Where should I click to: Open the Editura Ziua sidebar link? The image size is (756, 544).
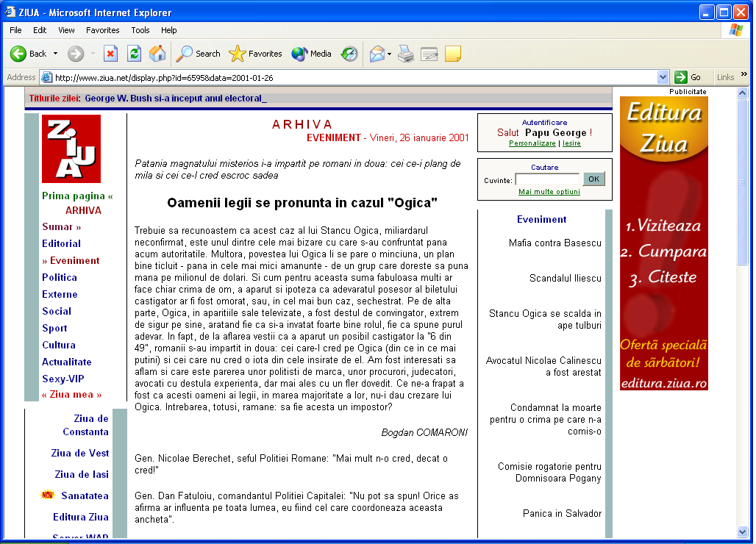tap(80, 517)
